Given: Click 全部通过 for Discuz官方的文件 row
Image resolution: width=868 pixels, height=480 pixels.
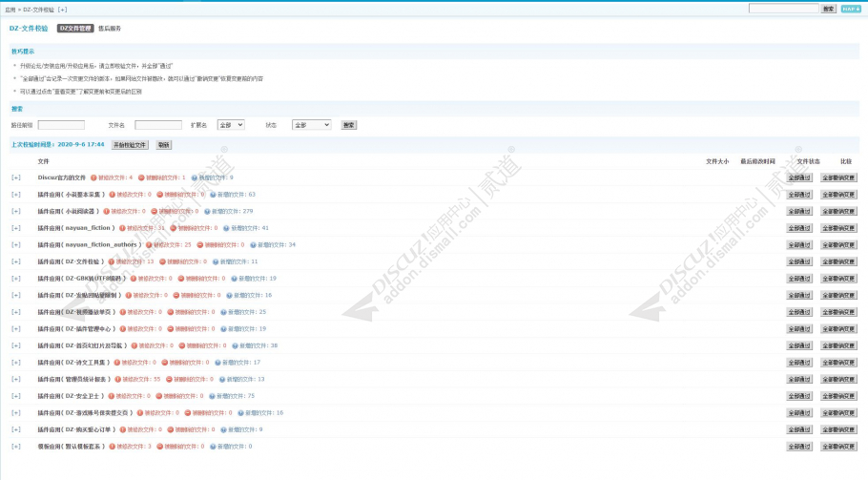Looking at the screenshot, I should [799, 177].
